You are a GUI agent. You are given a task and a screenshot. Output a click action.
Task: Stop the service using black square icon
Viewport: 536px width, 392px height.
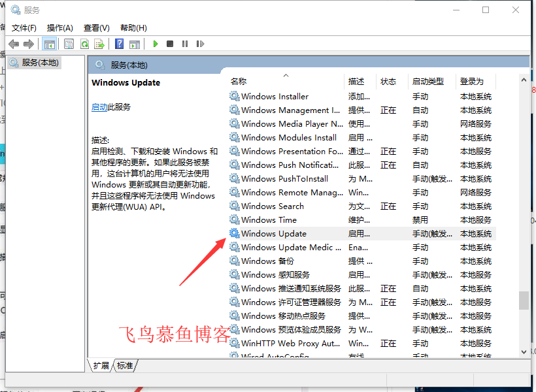click(x=169, y=44)
